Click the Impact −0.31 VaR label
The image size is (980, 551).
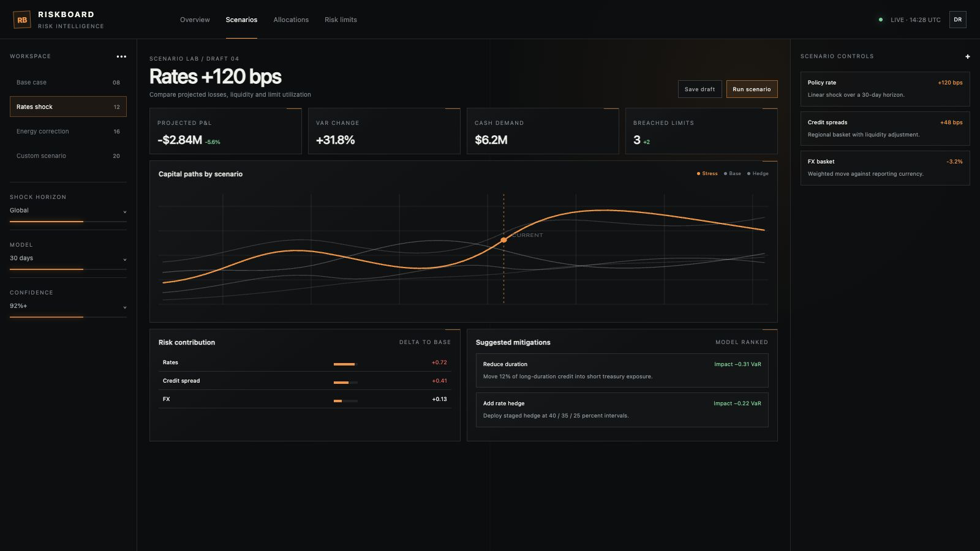(x=737, y=364)
